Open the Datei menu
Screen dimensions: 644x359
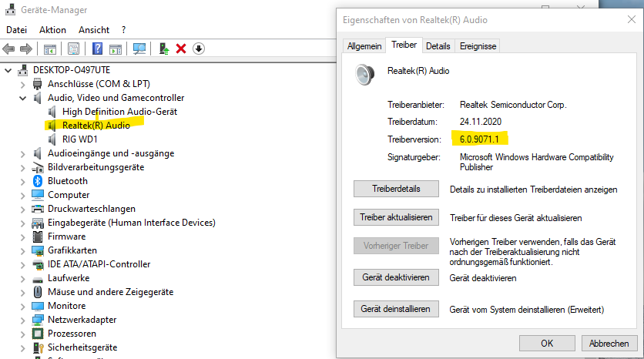(16, 30)
